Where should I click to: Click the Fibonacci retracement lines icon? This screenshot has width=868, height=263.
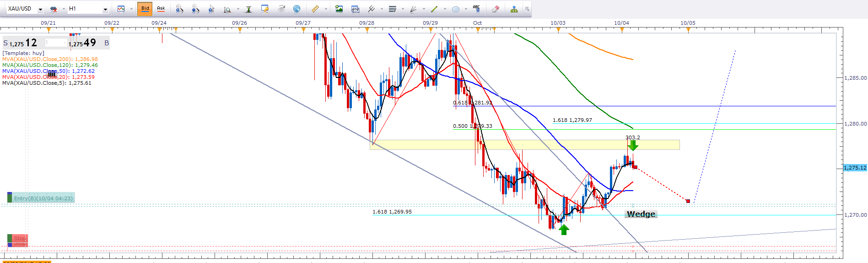[392, 9]
